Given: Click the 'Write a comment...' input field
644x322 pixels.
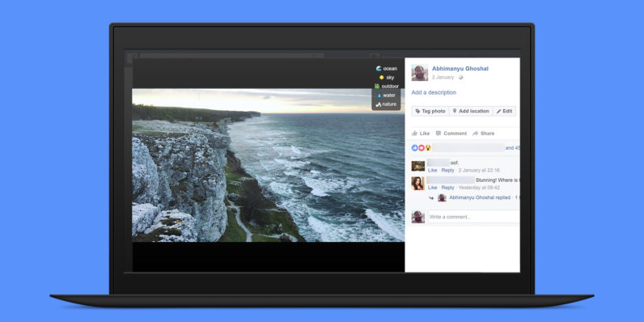Looking at the screenshot, I should coord(473,217).
